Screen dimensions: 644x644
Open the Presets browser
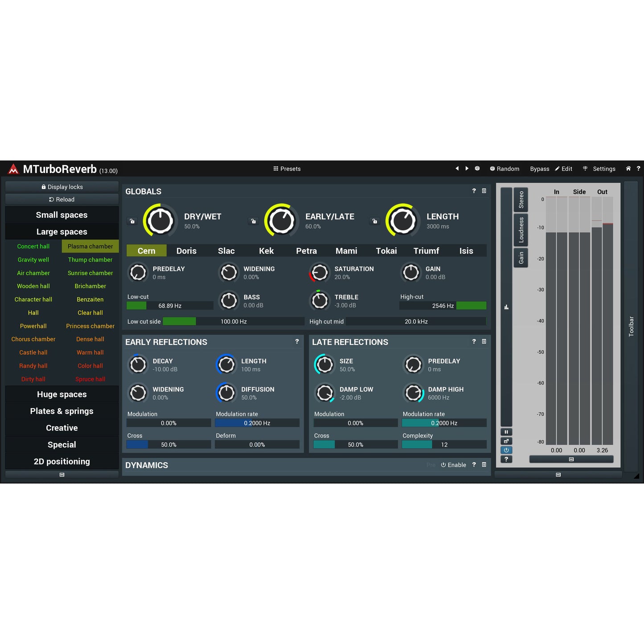287,168
